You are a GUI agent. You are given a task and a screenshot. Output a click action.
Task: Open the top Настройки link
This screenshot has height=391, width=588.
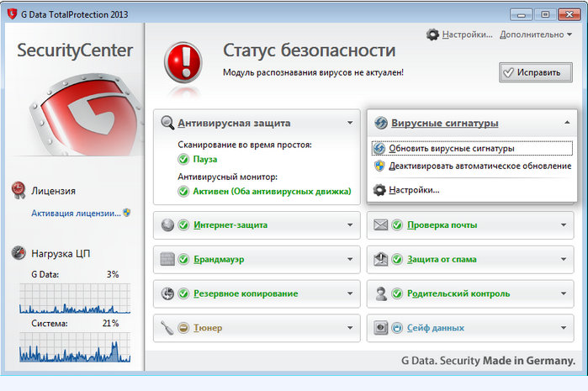click(x=467, y=34)
